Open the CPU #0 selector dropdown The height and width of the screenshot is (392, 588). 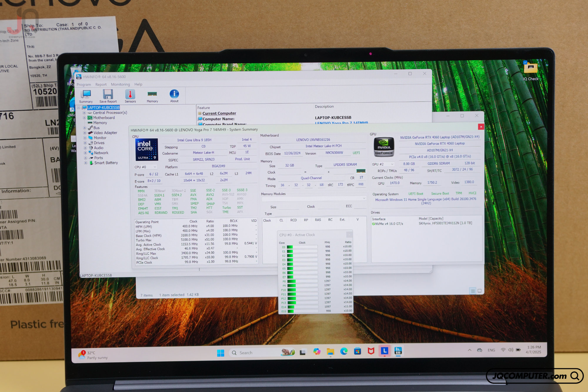pyautogui.click(x=145, y=167)
